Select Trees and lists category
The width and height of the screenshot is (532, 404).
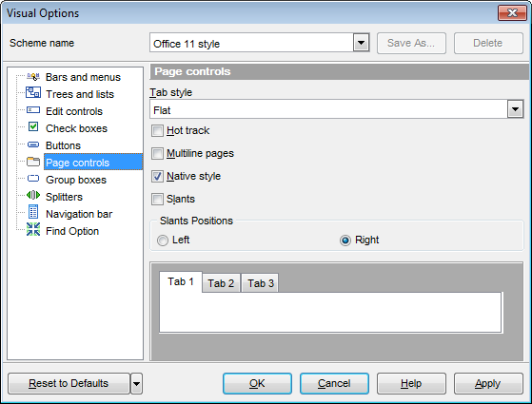coord(80,94)
